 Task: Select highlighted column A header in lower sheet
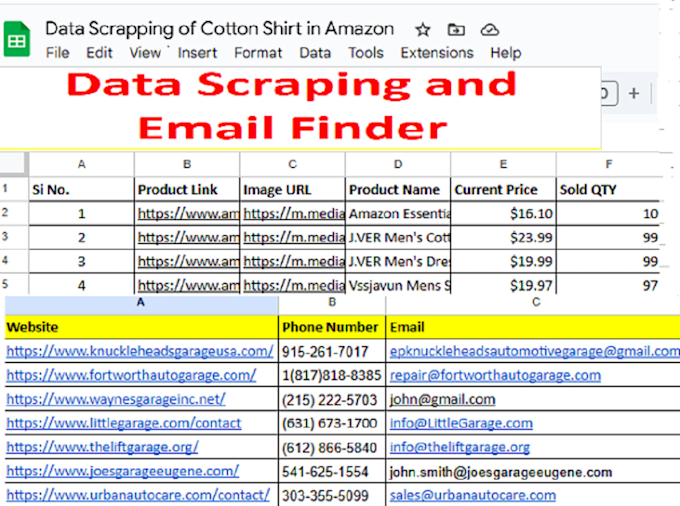click(x=141, y=304)
